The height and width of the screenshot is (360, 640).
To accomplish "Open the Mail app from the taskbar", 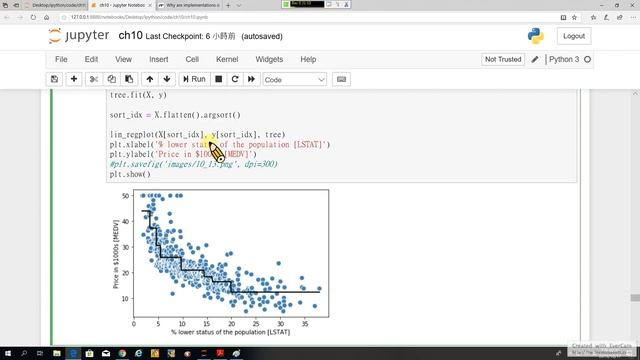I will click(x=106, y=353).
